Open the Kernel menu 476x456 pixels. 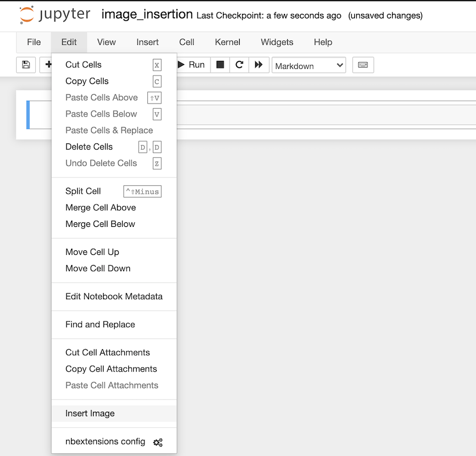pos(227,42)
